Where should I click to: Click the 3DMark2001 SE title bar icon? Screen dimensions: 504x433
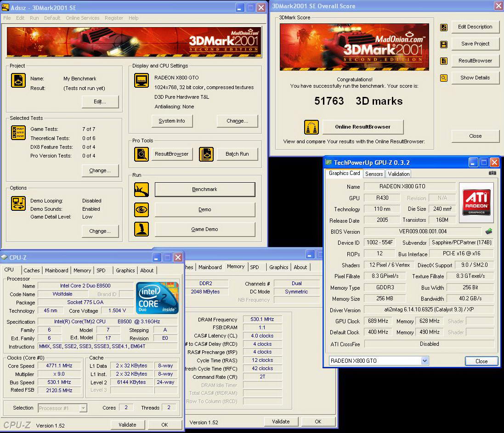coord(6,7)
